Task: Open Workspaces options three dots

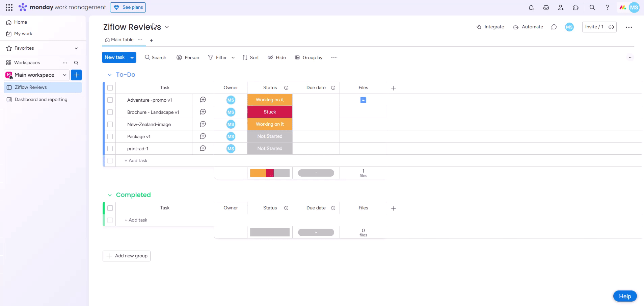Action: click(x=65, y=63)
